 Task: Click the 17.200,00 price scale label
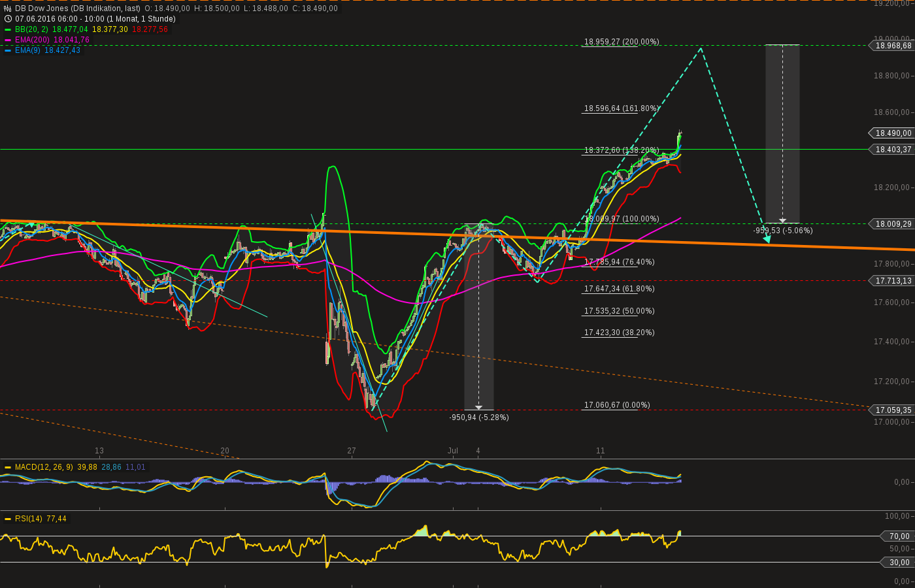[x=892, y=382]
